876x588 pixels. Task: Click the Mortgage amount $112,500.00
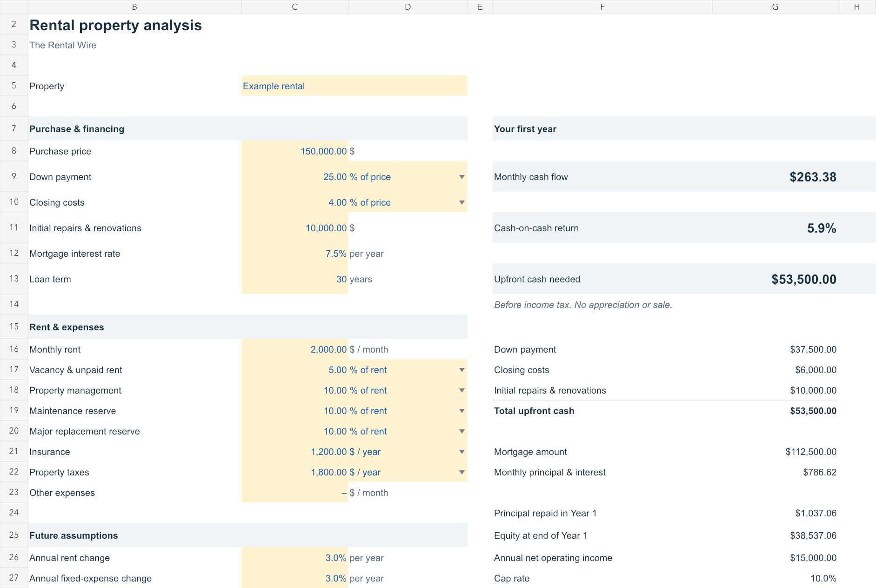click(x=811, y=452)
